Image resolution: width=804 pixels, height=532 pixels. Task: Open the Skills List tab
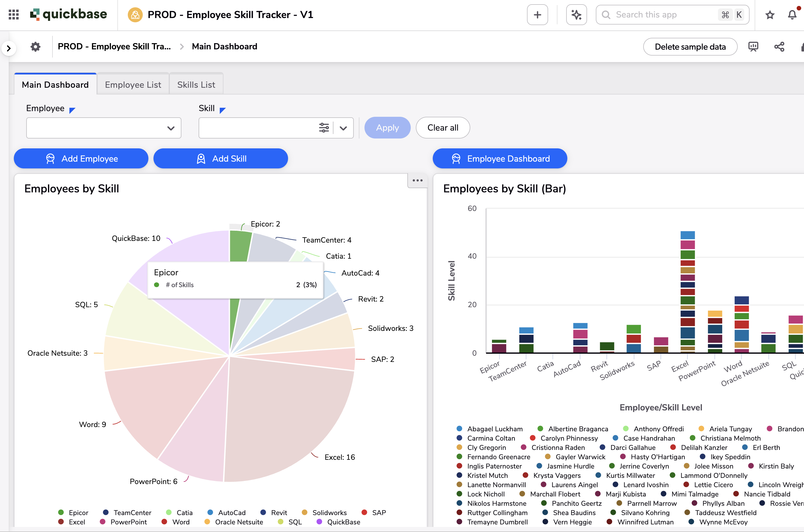click(x=196, y=84)
